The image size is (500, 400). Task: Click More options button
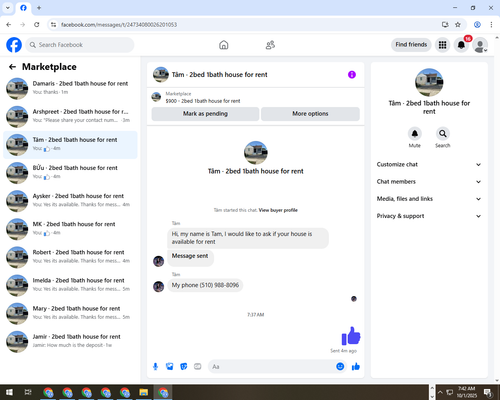(310, 114)
